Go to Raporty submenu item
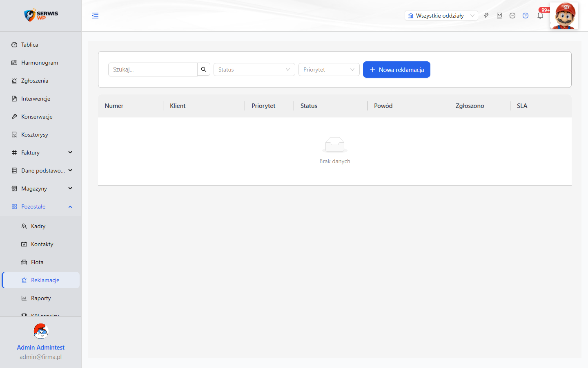This screenshot has height=368, width=588. (41, 298)
